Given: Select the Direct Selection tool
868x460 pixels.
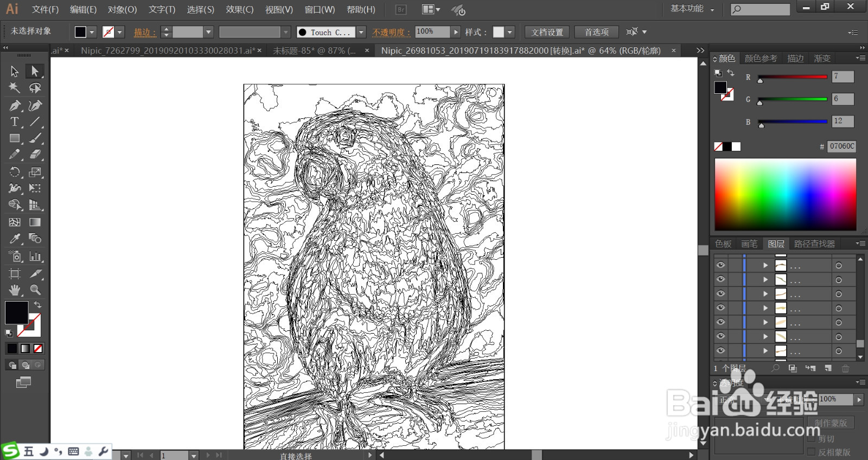Looking at the screenshot, I should 35,71.
